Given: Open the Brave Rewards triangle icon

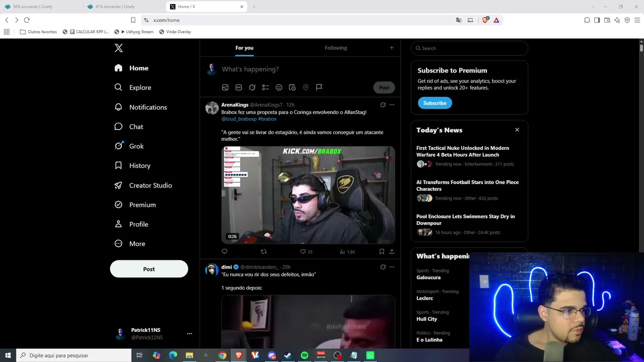Looking at the screenshot, I should pyautogui.click(x=496, y=20).
